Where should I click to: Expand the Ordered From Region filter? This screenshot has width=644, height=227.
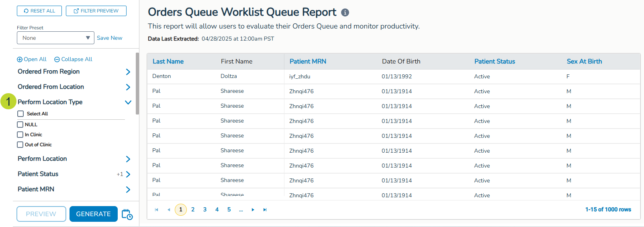(128, 72)
